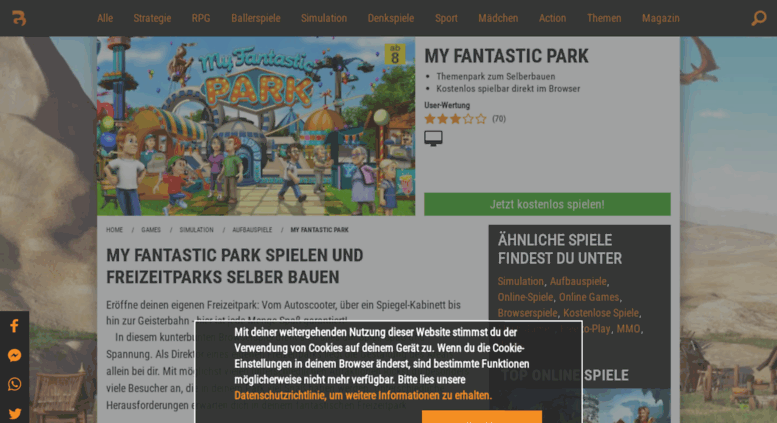Click the desktop monitor platform icon

pyautogui.click(x=433, y=138)
